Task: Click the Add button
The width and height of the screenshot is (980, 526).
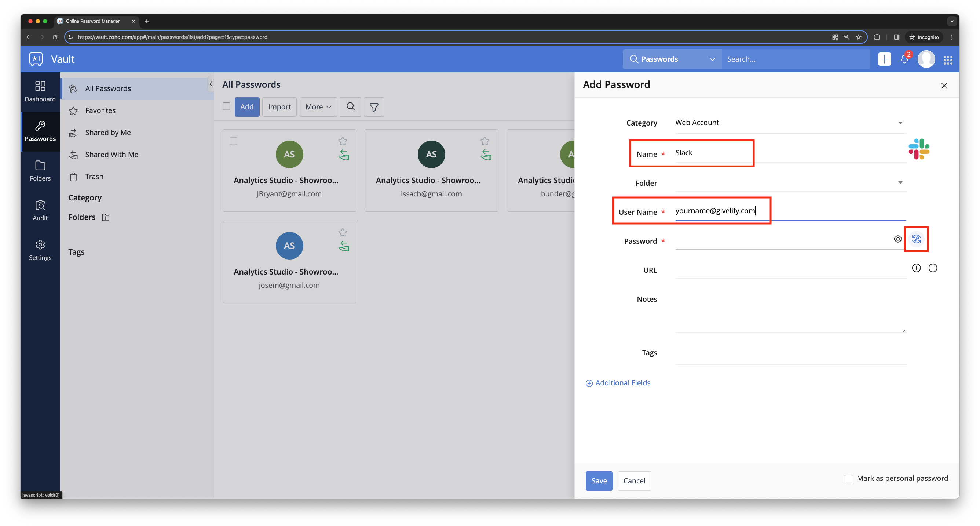Action: (x=246, y=106)
